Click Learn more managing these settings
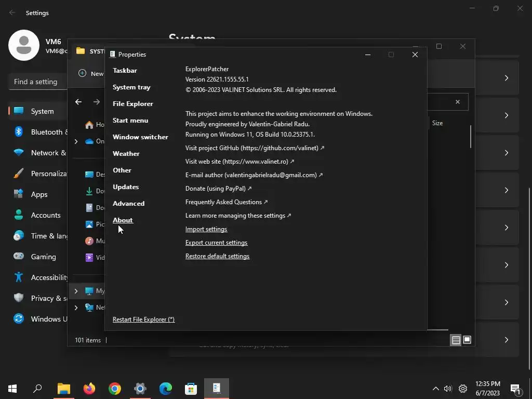This screenshot has height=399, width=532. [238, 216]
